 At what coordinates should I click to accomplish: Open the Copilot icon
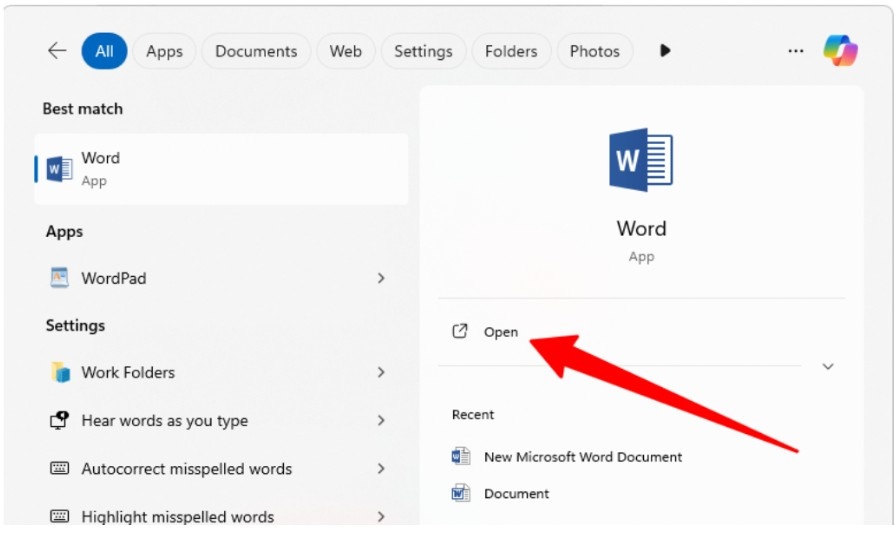(840, 51)
